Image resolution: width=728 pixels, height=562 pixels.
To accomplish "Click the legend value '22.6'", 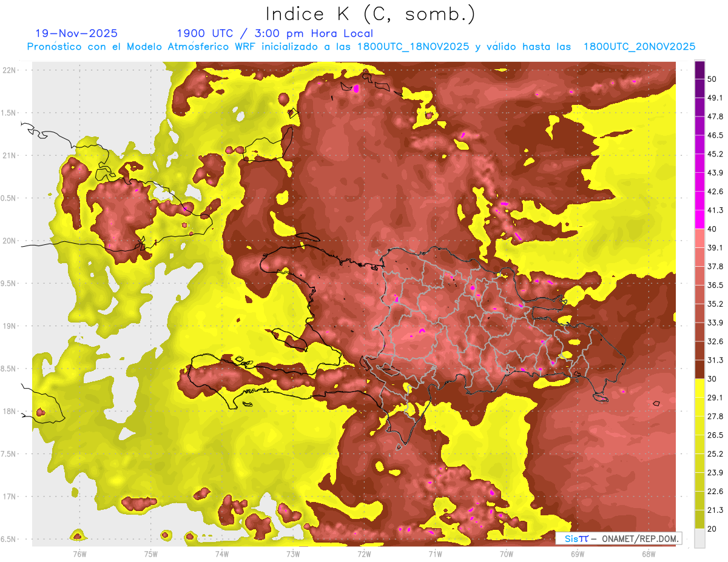I will coord(715,492).
